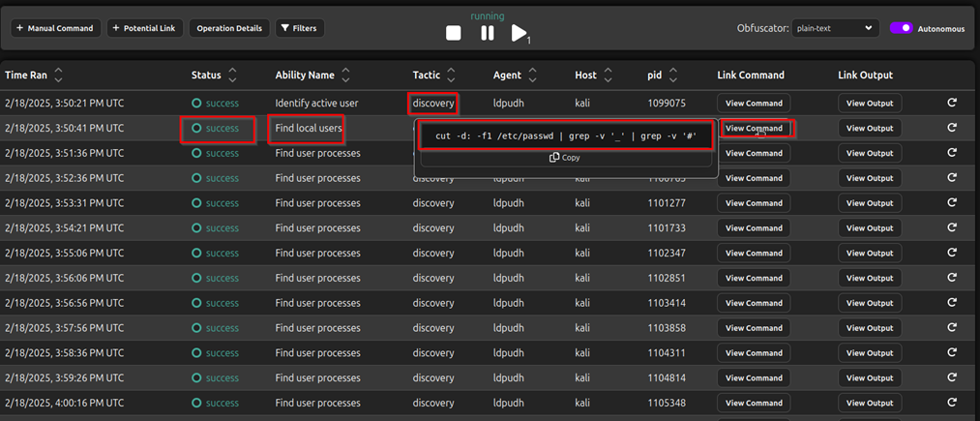
Task: Open Operation Details
Action: click(229, 28)
